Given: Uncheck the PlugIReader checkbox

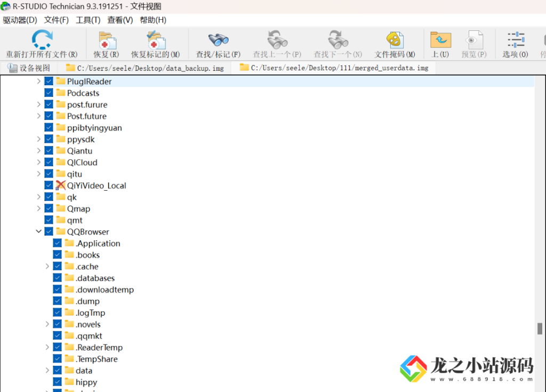Looking at the screenshot, I should point(49,81).
